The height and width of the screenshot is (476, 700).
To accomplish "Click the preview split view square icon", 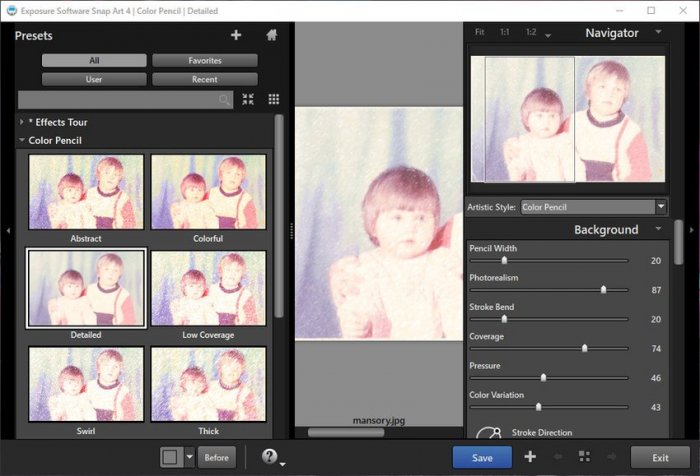I will click(170, 457).
